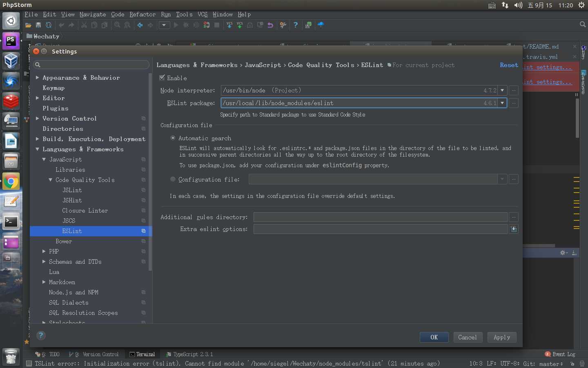Click the Open folder toolbar icon
Screen dimensions: 588x368
28,25
